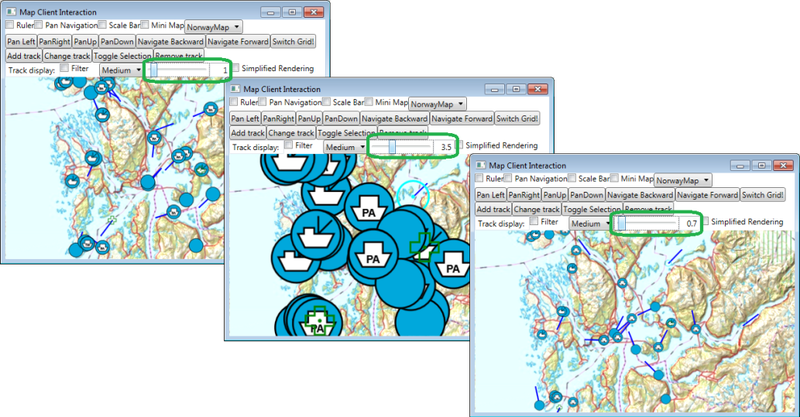Click PanUp in the slider-value-1 window
The width and height of the screenshot is (800, 417).
[x=85, y=41]
